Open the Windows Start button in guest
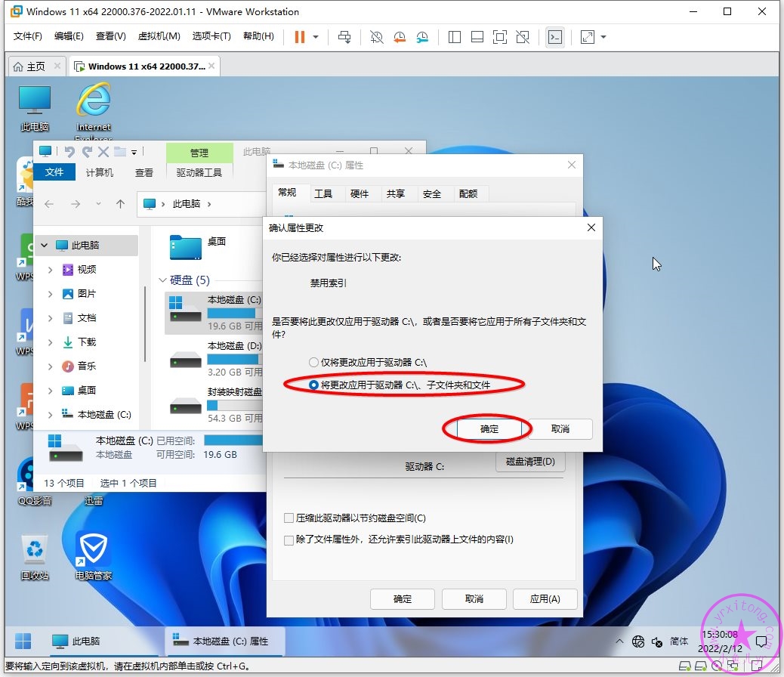 click(x=23, y=641)
